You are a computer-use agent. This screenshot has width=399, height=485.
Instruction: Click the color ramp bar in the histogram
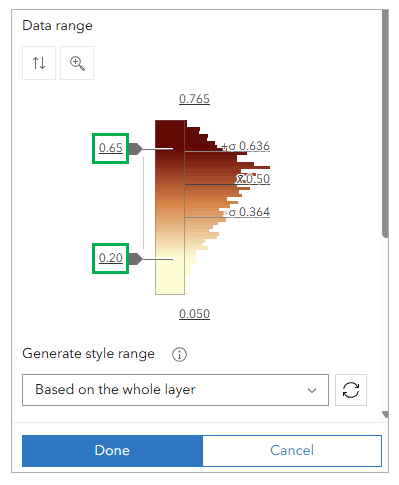(x=170, y=207)
